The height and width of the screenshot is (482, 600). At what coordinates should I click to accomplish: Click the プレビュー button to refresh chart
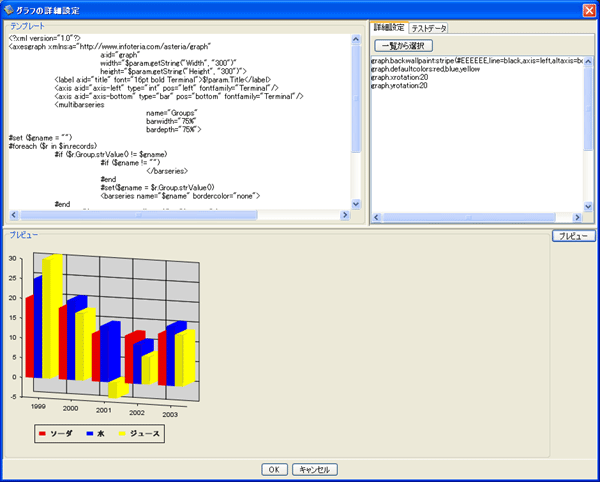[572, 236]
